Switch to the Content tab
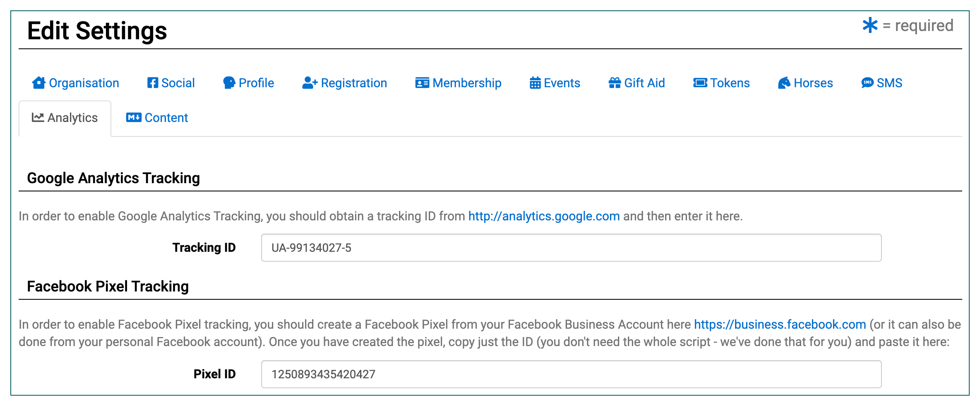980x406 pixels. (157, 118)
